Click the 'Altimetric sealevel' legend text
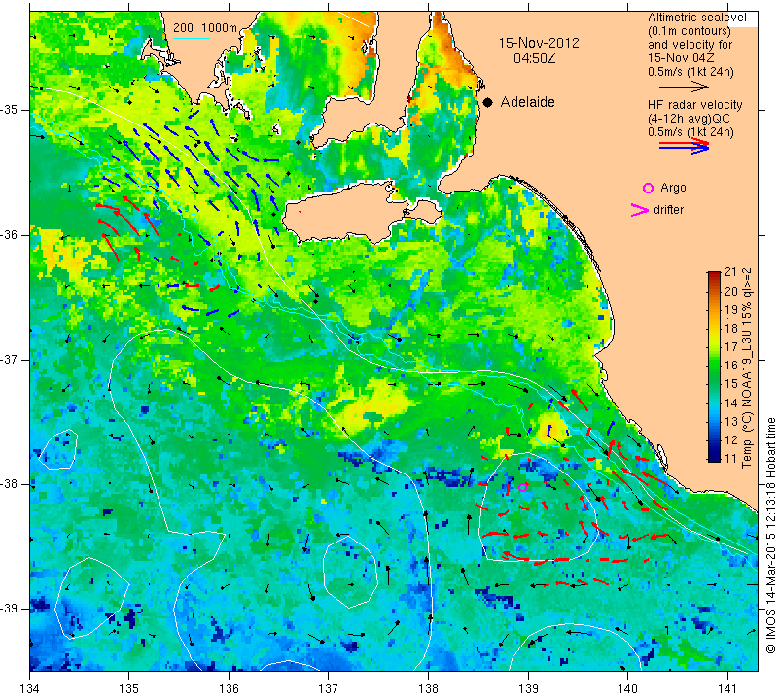This screenshot has width=778, height=700. [x=696, y=17]
